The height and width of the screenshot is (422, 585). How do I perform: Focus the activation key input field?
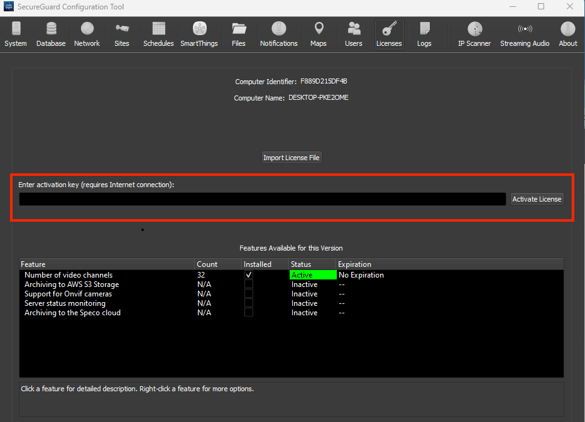[x=263, y=199]
